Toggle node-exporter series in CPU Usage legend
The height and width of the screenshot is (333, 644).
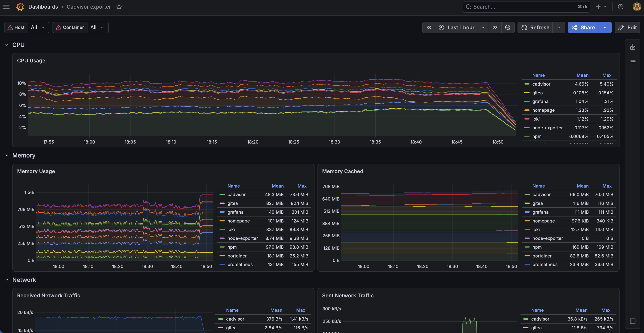pyautogui.click(x=547, y=128)
